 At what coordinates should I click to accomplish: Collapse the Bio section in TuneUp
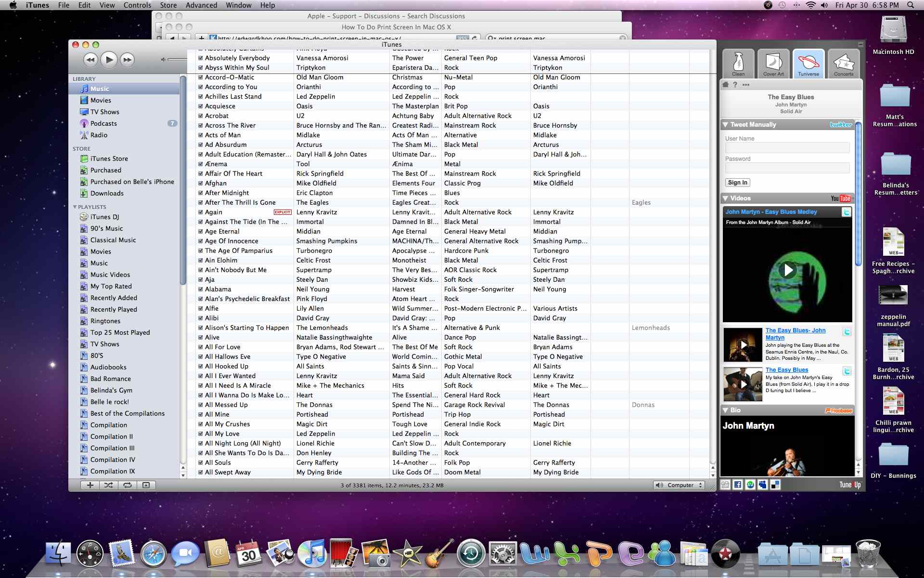click(725, 410)
